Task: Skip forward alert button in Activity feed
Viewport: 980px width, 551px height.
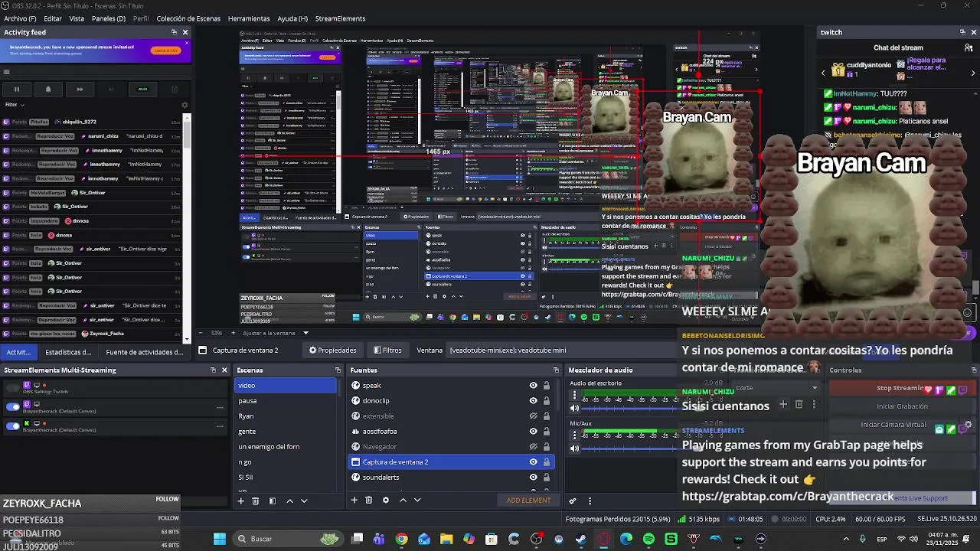Action: coord(80,90)
